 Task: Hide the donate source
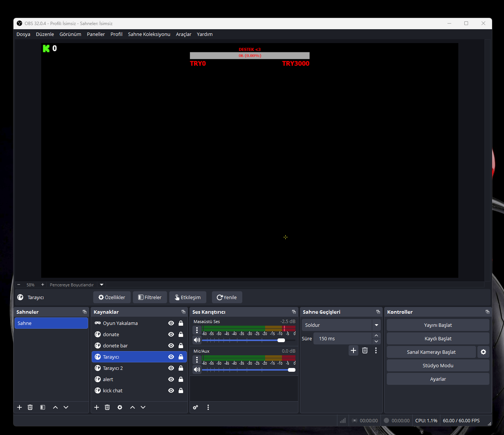pyautogui.click(x=171, y=334)
